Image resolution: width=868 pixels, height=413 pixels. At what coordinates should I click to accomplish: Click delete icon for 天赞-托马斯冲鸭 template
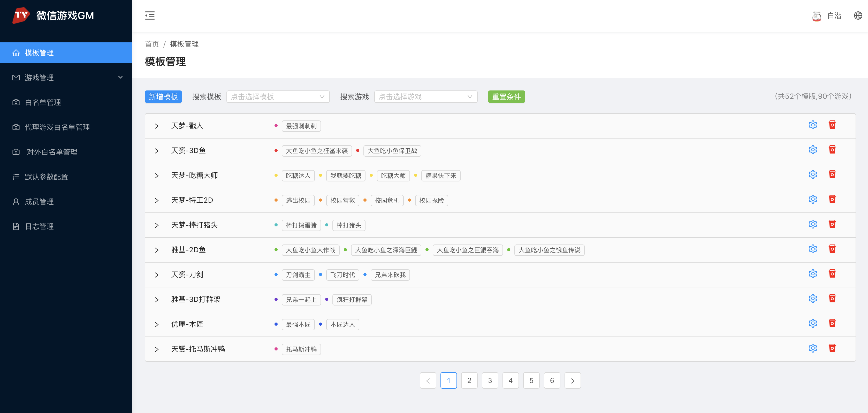click(x=832, y=349)
